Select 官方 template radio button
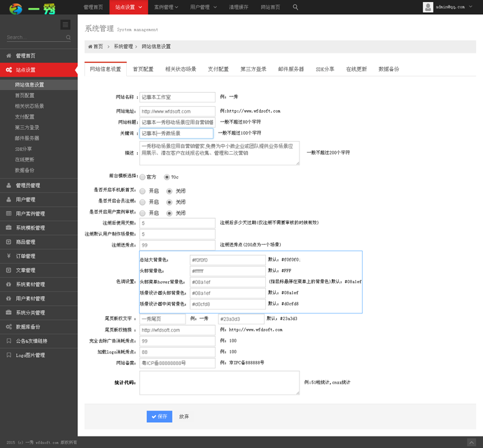The height and width of the screenshot is (448, 483). 142,177
